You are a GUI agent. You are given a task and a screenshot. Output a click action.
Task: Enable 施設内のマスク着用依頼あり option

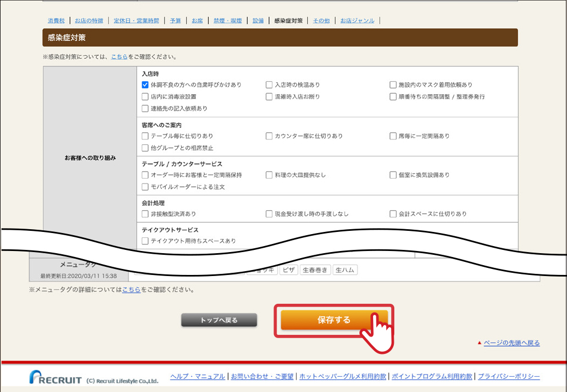click(x=393, y=84)
